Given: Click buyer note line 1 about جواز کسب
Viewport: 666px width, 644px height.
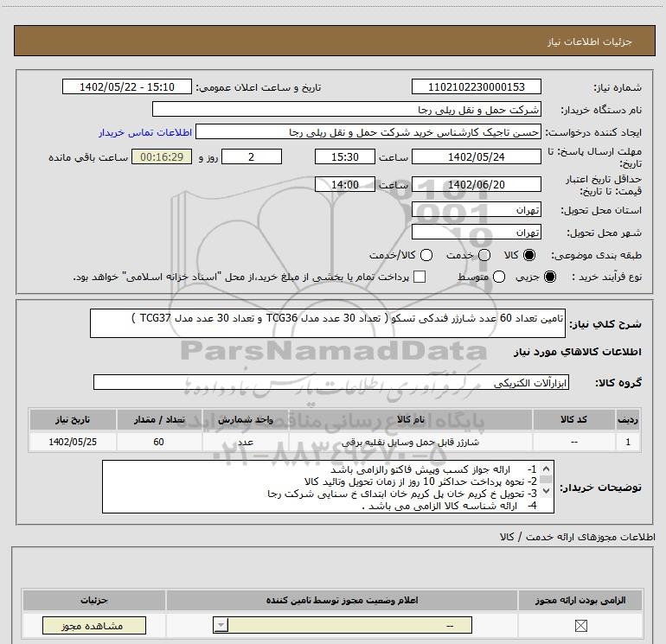Looking at the screenshot, I should (433, 469).
